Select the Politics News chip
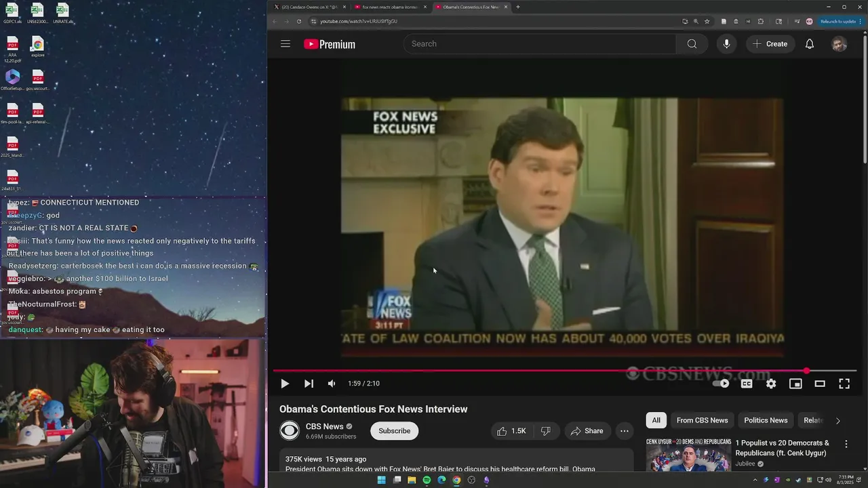This screenshot has width=868, height=488. [766, 420]
